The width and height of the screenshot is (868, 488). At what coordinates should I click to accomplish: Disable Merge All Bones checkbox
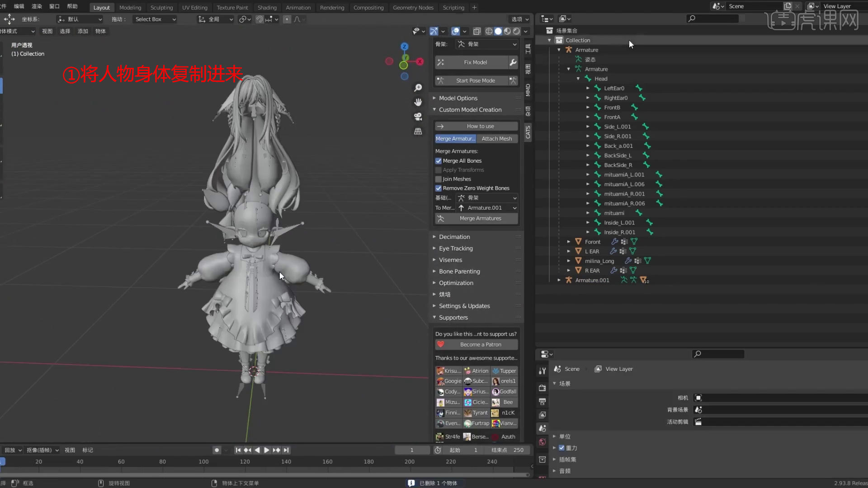tap(438, 161)
